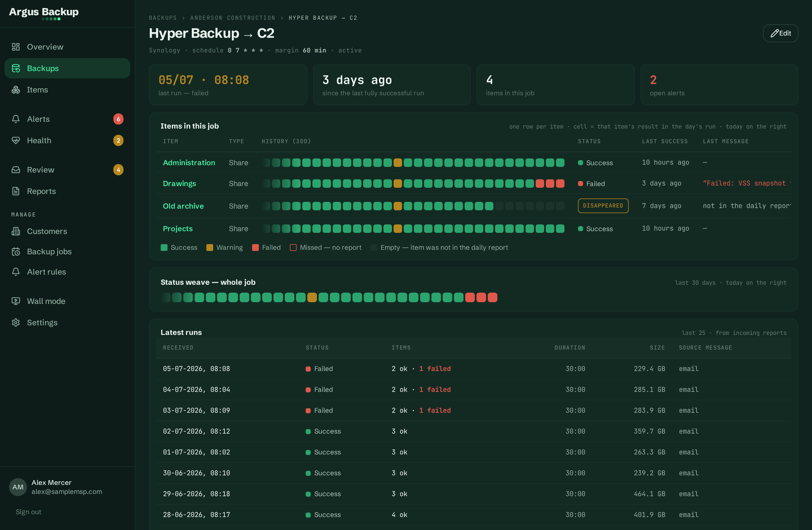Click the 02-07-2026, 08:12 received cell
The image size is (812, 530).
(197, 431)
